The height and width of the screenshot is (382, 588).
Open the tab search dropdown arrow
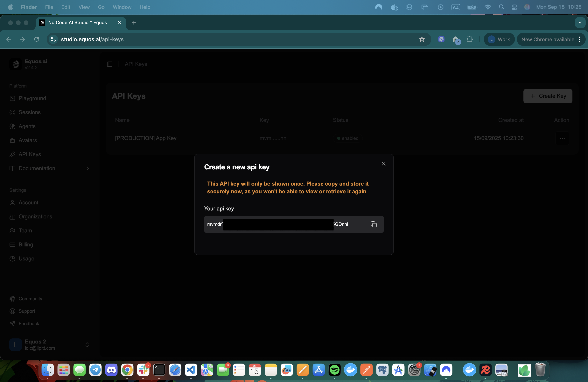580,23
